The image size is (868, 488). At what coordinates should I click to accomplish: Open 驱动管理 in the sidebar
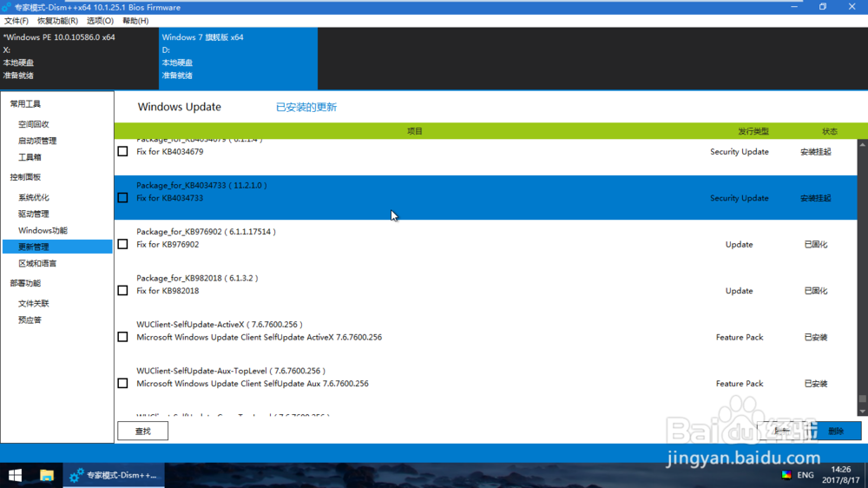tap(34, 214)
